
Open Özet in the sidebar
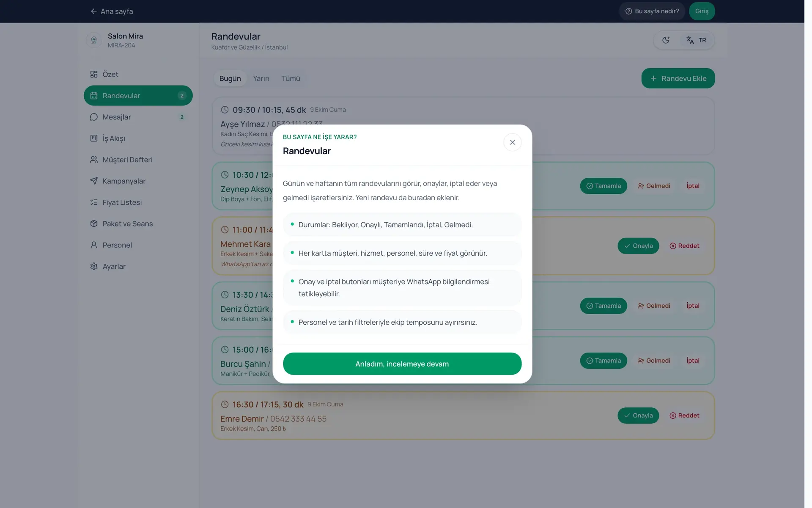click(x=138, y=74)
